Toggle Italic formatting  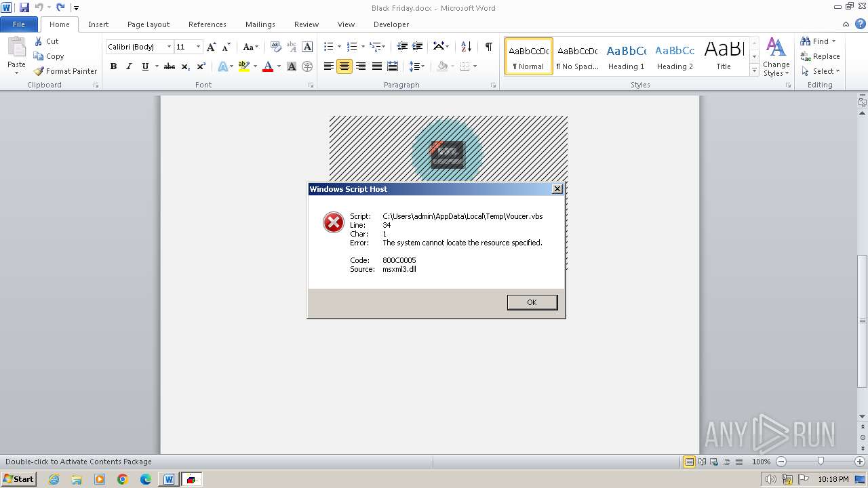129,66
